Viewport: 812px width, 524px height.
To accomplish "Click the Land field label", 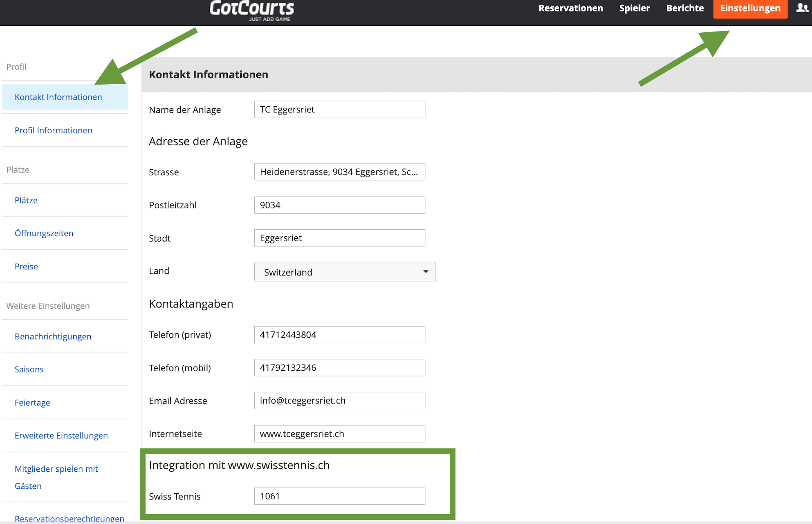I will [159, 271].
